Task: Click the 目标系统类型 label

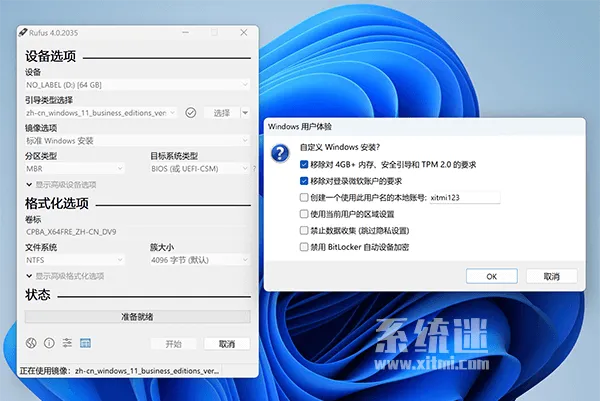Action: 174,156
